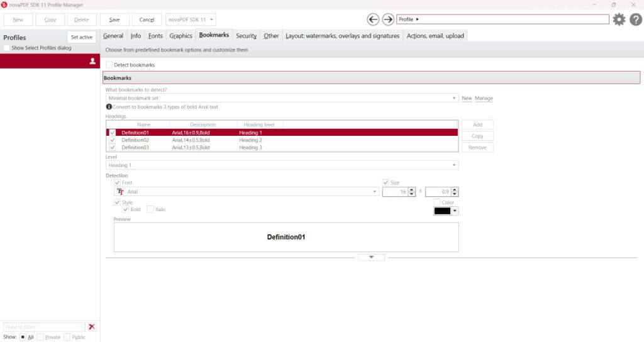
Task: Open the novaPDF SDK 11 dropdown
Action: click(x=191, y=19)
